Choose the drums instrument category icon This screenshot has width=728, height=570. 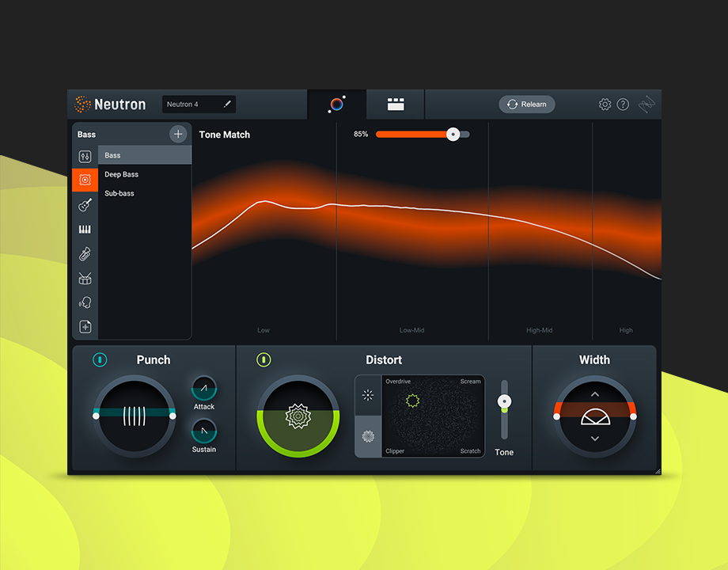[x=85, y=278]
